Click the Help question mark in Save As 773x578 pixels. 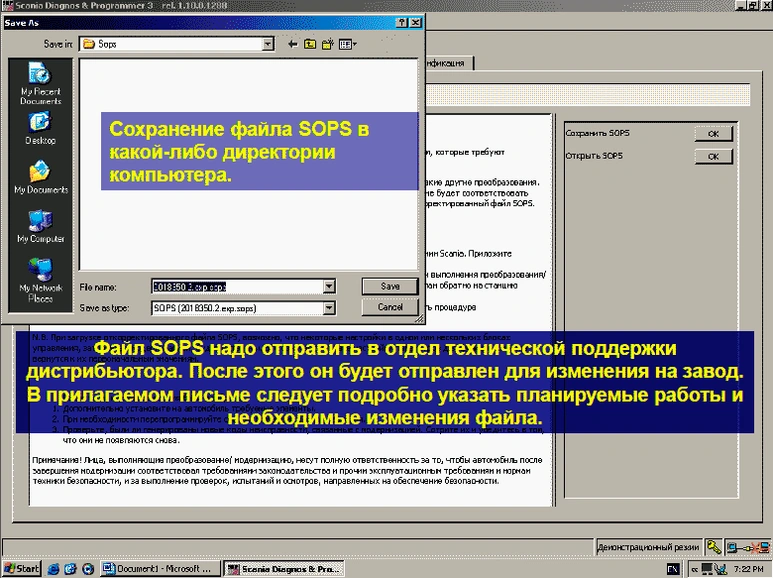401,20
